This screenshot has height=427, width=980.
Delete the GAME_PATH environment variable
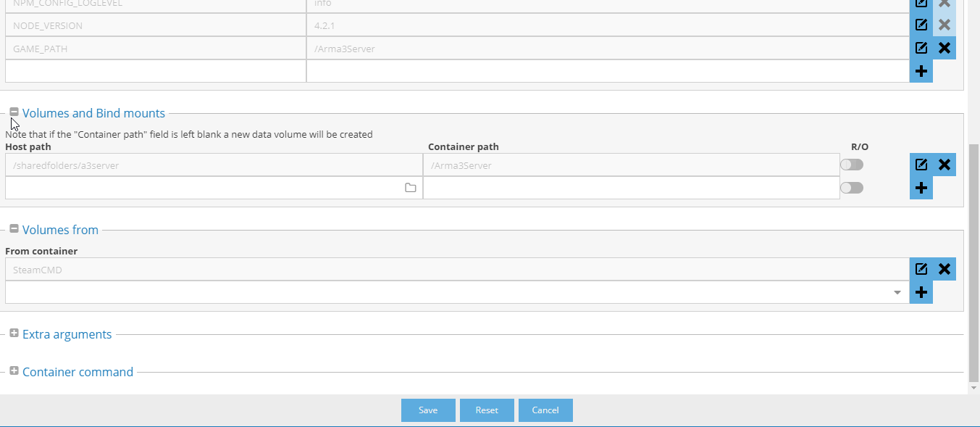point(944,47)
